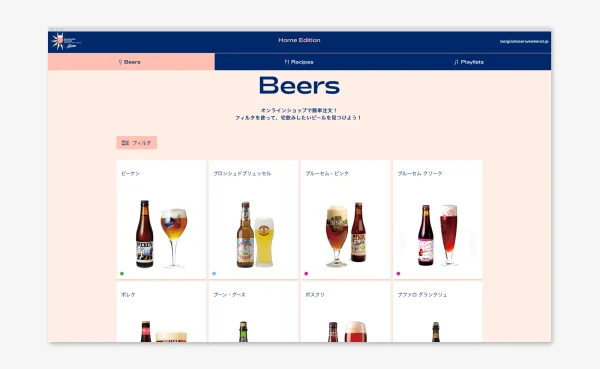Click the ボレケ card title
The image size is (600, 369).
[x=128, y=295]
